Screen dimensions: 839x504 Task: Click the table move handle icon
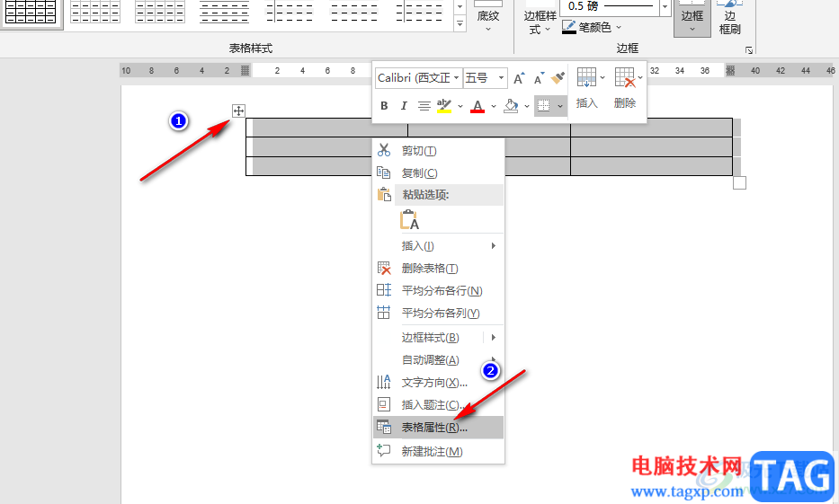click(238, 111)
